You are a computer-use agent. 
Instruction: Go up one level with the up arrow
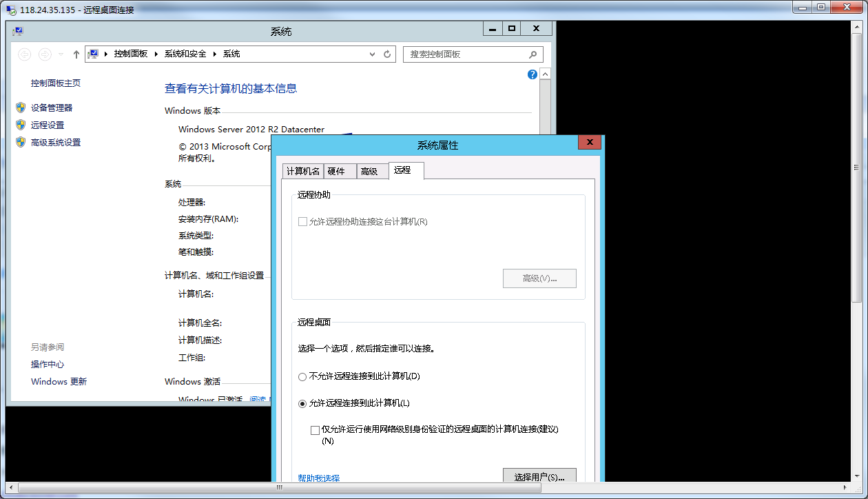coord(76,54)
